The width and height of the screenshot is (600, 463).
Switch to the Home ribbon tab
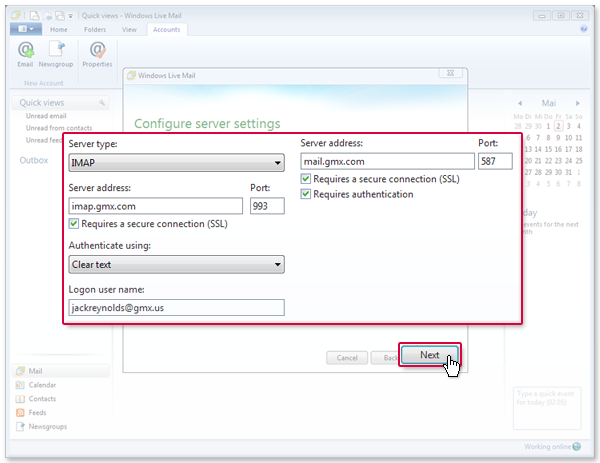[59, 30]
